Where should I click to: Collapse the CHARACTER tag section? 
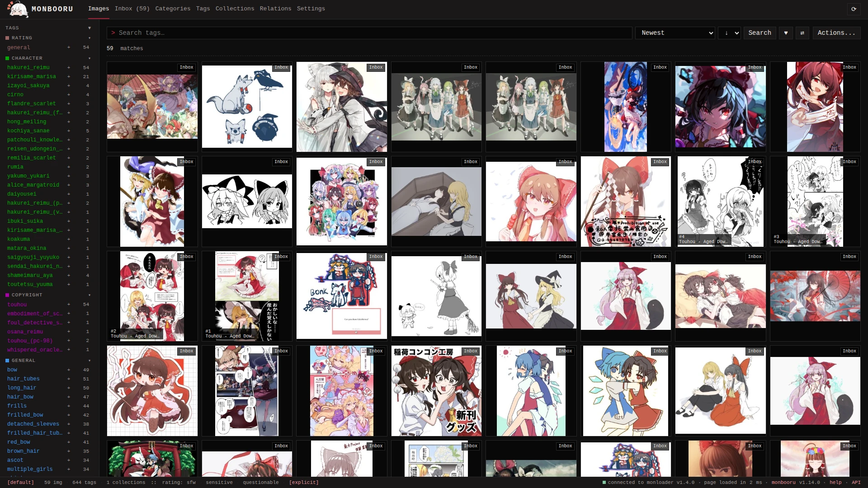(x=90, y=58)
